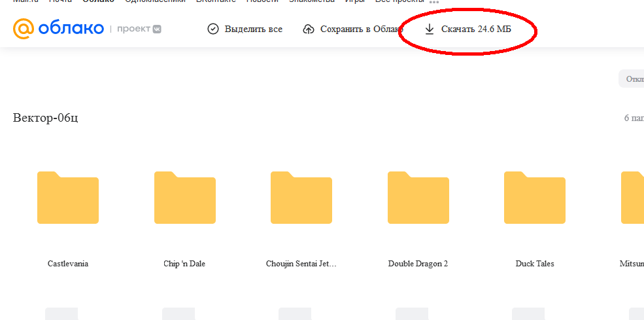The width and height of the screenshot is (644, 320).
Task: Save files with "Сохранить в Облако"
Action: 353,29
